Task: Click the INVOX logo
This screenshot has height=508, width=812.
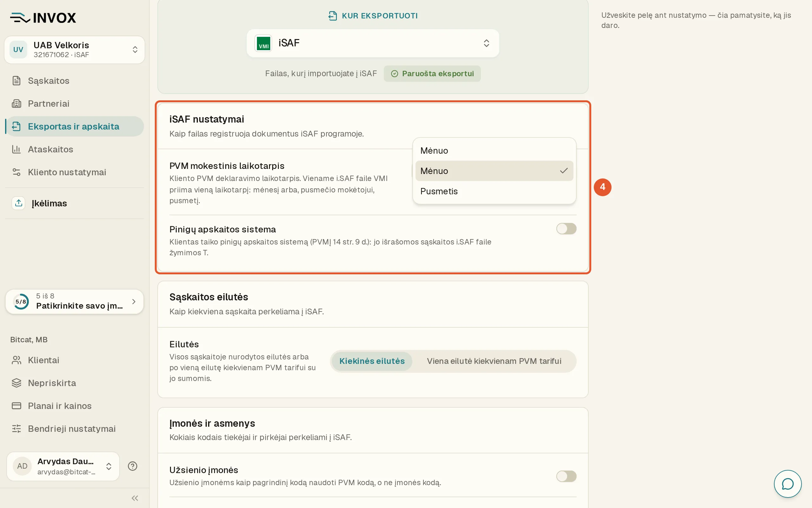Action: pyautogui.click(x=43, y=17)
